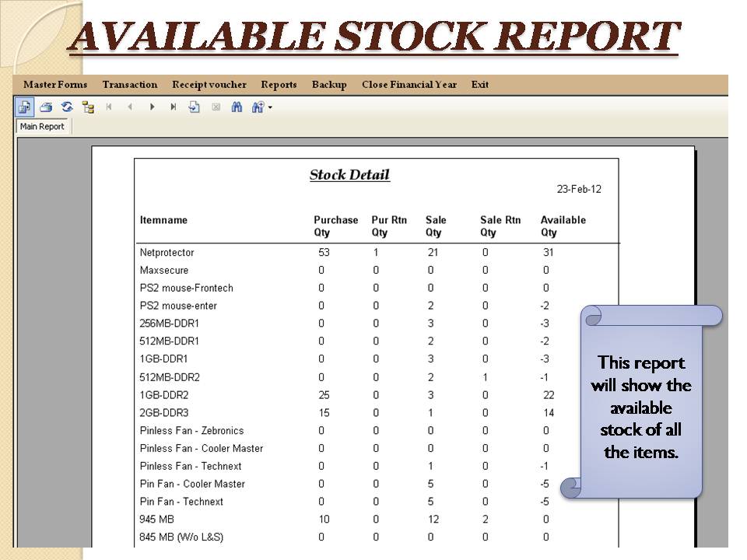Click the Purchase Qty column header
The width and height of the screenshot is (747, 560).
click(336, 226)
